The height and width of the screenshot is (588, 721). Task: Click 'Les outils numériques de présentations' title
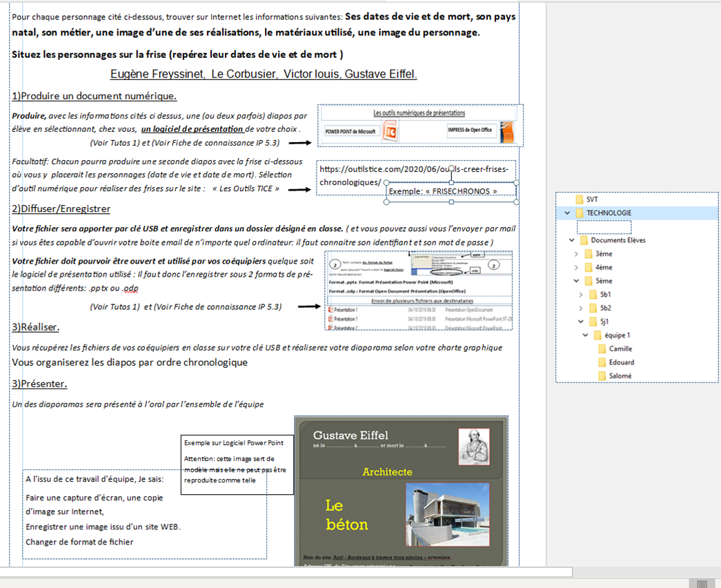click(419, 113)
